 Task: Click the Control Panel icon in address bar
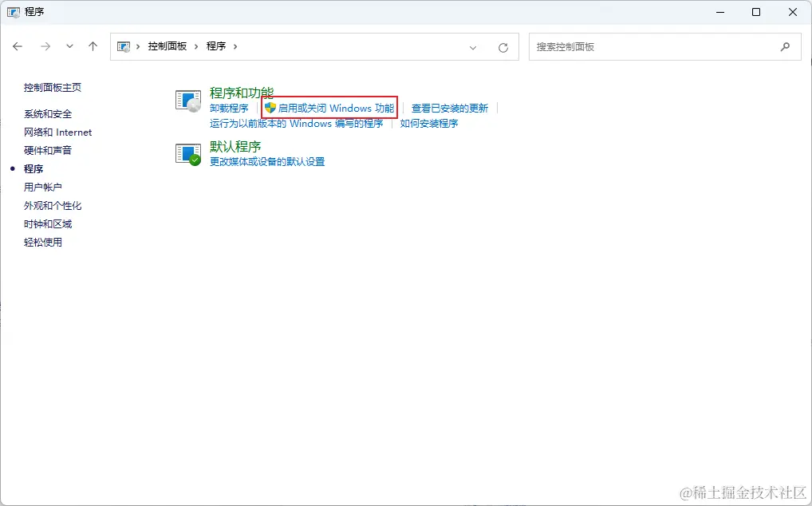pyautogui.click(x=124, y=46)
